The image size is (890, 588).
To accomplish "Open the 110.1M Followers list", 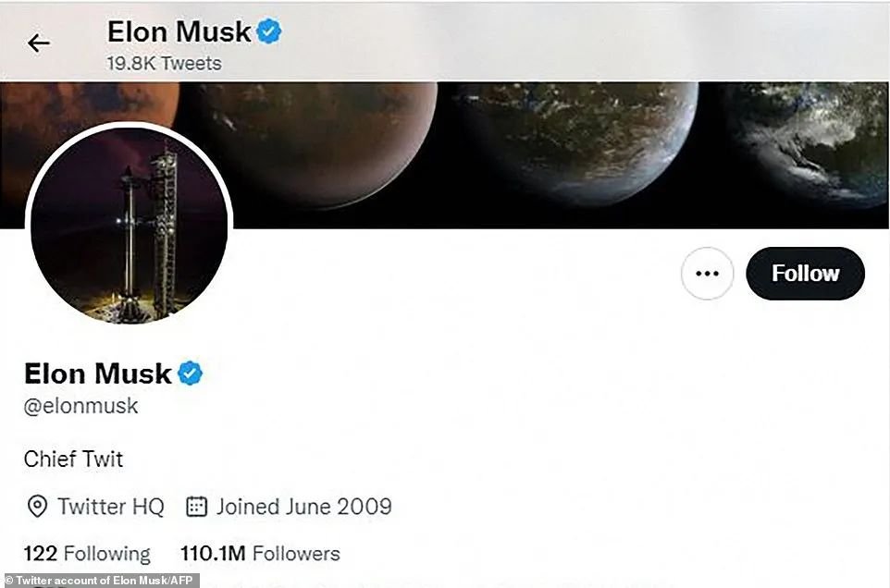I will coord(260,554).
